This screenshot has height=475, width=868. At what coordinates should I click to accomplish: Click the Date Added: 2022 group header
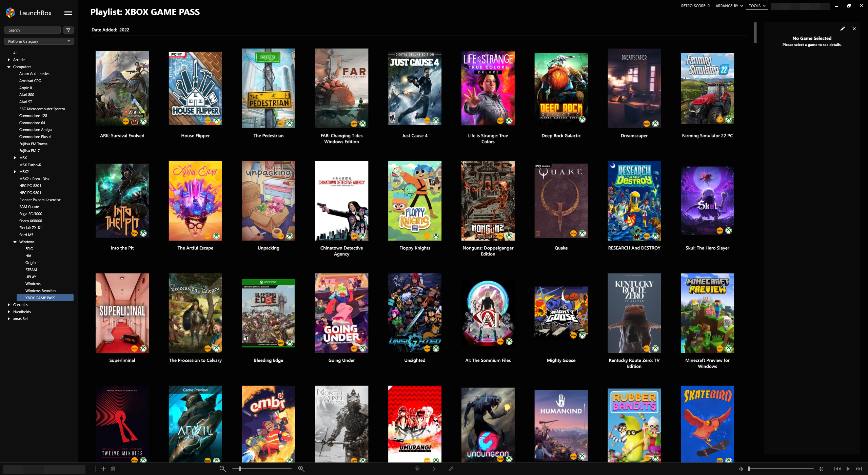[x=111, y=30]
